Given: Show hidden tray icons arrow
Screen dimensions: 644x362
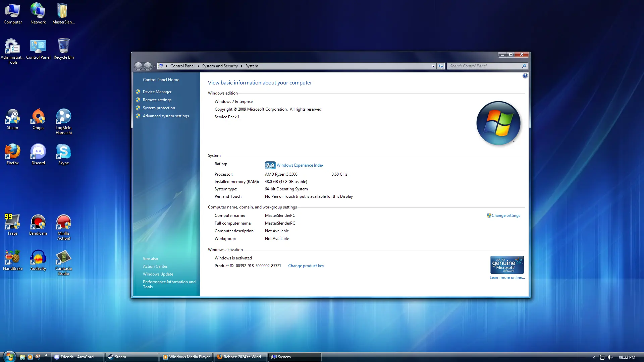Looking at the screenshot, I should tap(594, 357).
